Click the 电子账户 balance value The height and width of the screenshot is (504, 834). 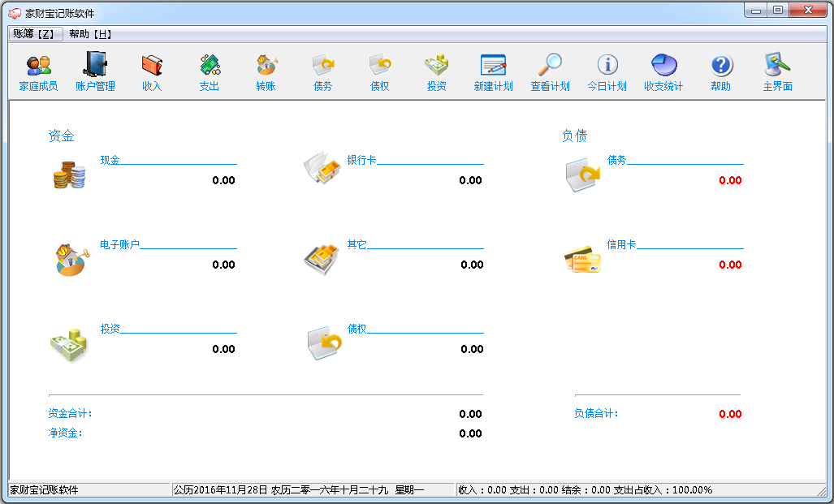223,265
